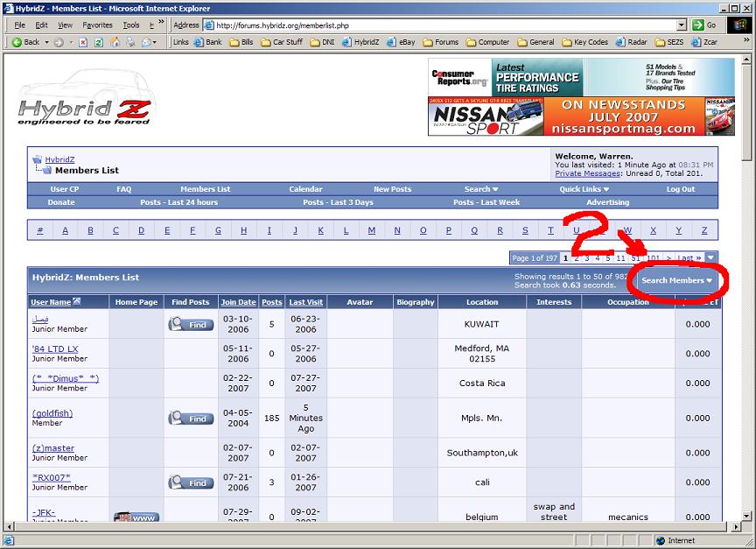
Task: Filter members by letter M
Action: point(372,230)
